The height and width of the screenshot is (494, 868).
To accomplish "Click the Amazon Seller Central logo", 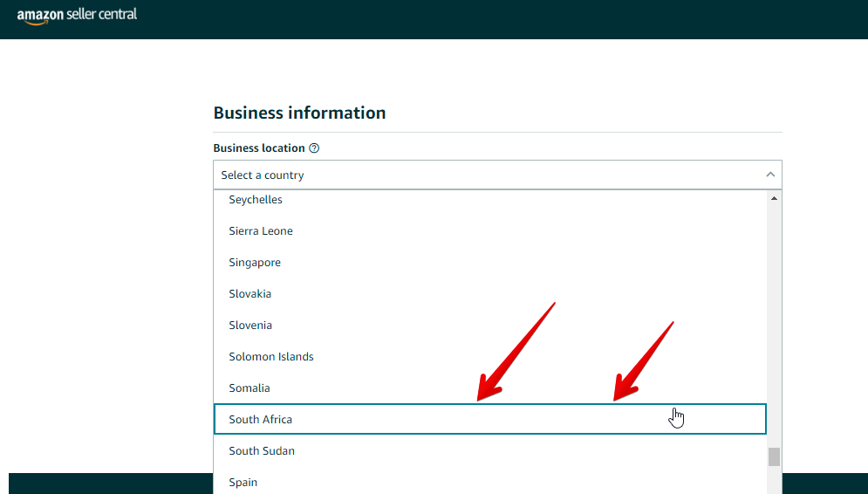I will [77, 16].
